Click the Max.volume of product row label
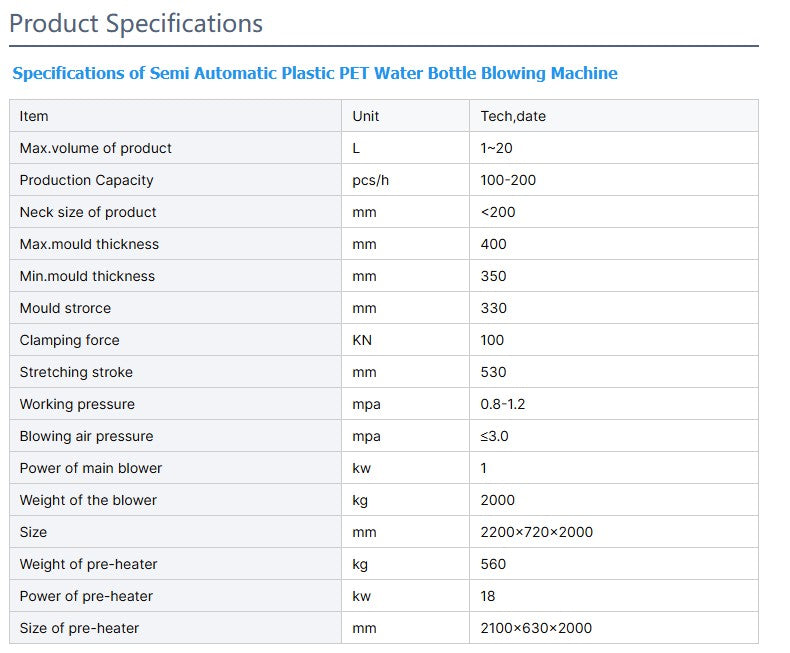 (x=96, y=148)
